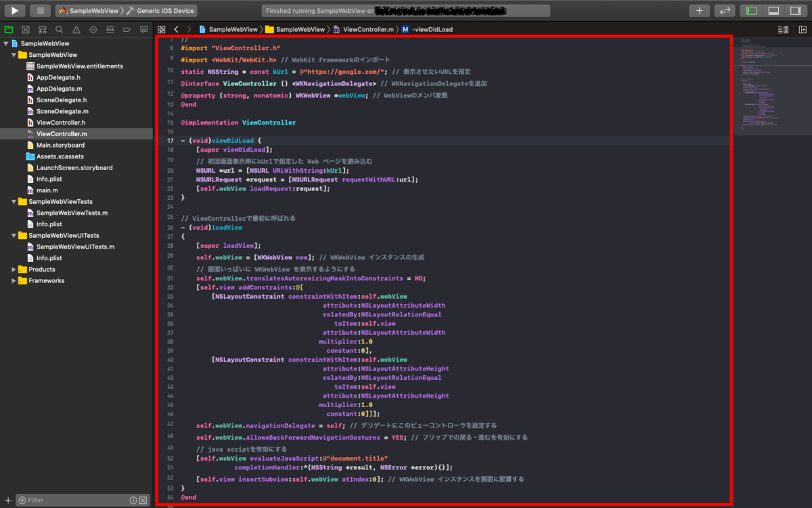The width and height of the screenshot is (812, 508).
Task: Hide the Navigator panel
Action: (x=751, y=10)
